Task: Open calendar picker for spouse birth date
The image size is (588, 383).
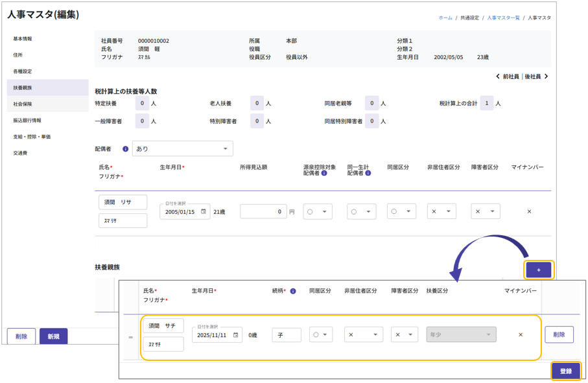Action: (x=204, y=212)
